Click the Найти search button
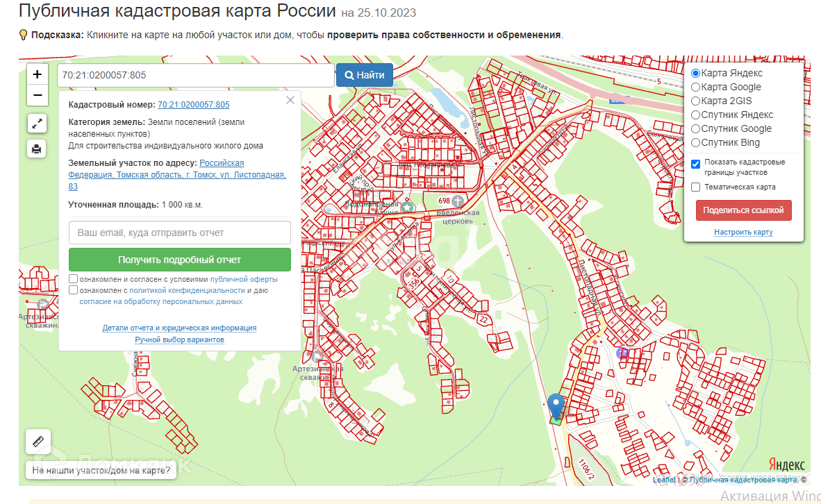This screenshot has width=821, height=504. point(365,76)
